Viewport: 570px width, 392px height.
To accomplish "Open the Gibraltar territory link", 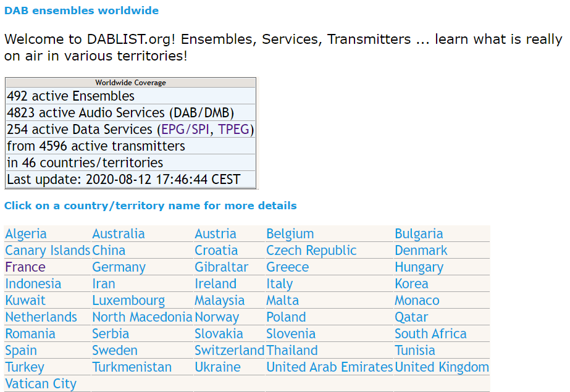I will (221, 267).
